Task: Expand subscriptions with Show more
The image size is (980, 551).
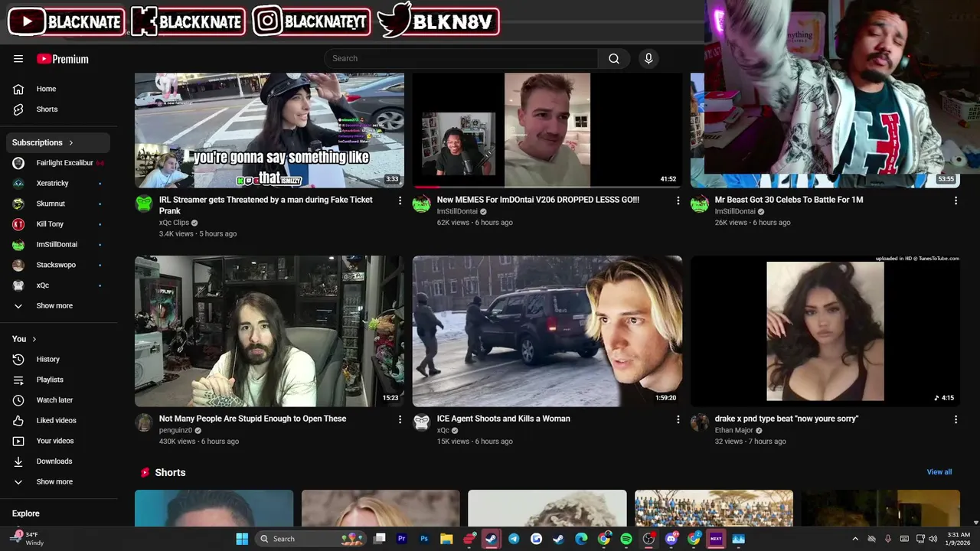Action: point(59,306)
